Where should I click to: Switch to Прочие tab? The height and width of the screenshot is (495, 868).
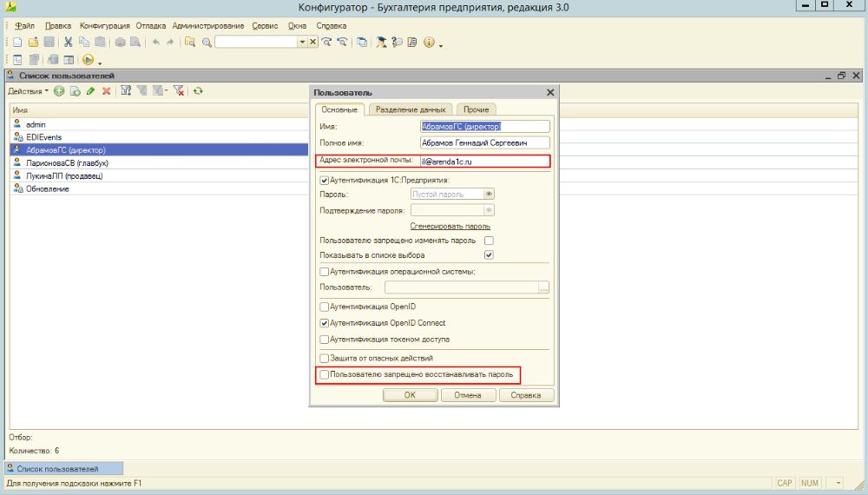click(x=476, y=109)
